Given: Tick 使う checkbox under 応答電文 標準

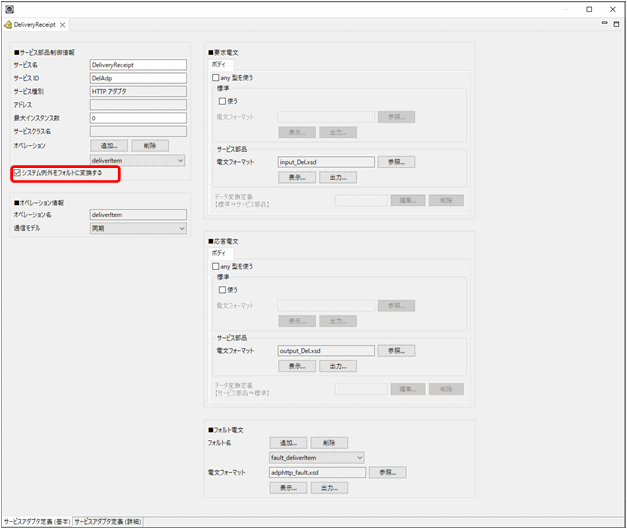Looking at the screenshot, I should coord(222,290).
